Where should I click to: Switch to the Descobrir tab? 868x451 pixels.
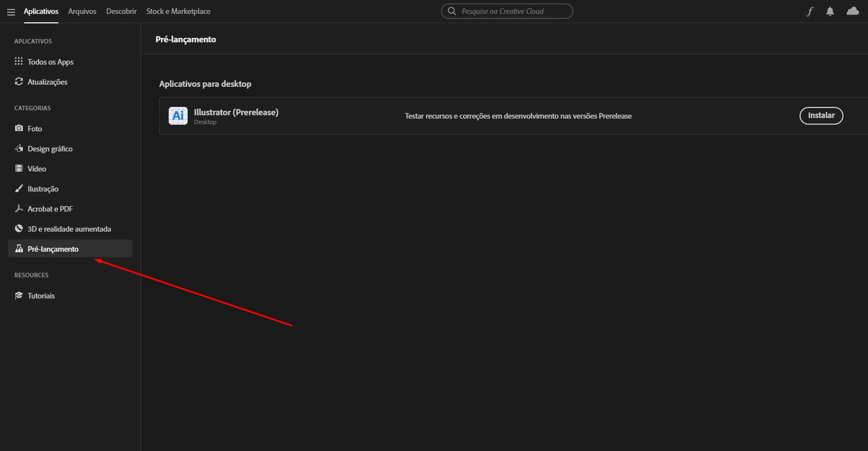(121, 11)
